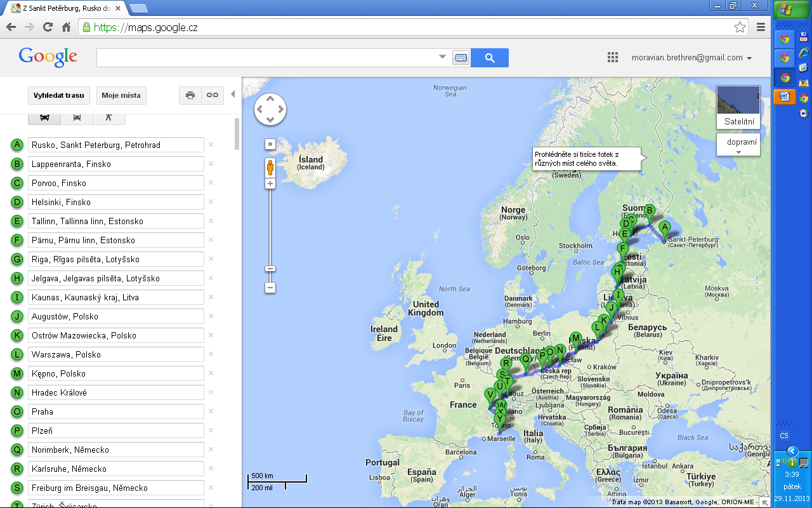
Task: Select the Z Sankt Petěrburg tab
Action: click(x=65, y=8)
